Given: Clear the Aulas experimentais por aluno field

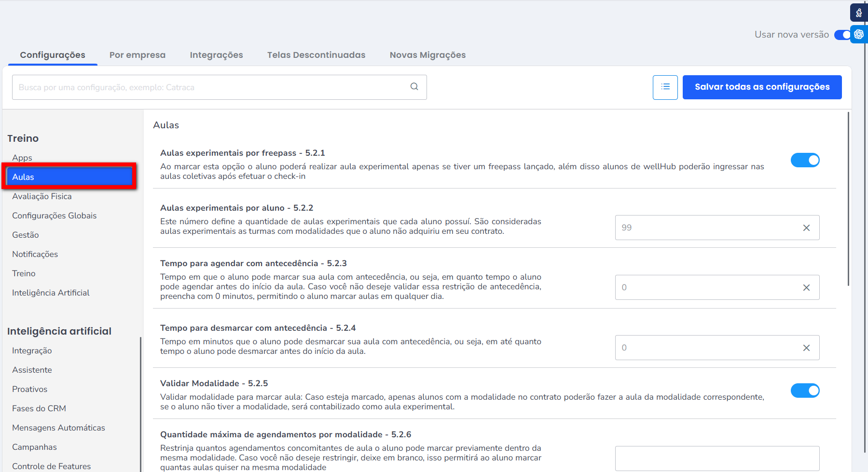Looking at the screenshot, I should point(806,228).
